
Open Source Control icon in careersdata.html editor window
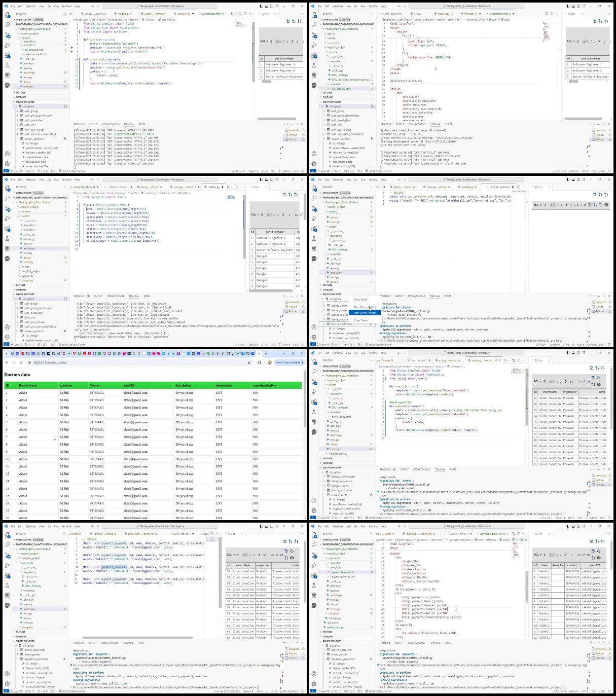click(x=314, y=35)
